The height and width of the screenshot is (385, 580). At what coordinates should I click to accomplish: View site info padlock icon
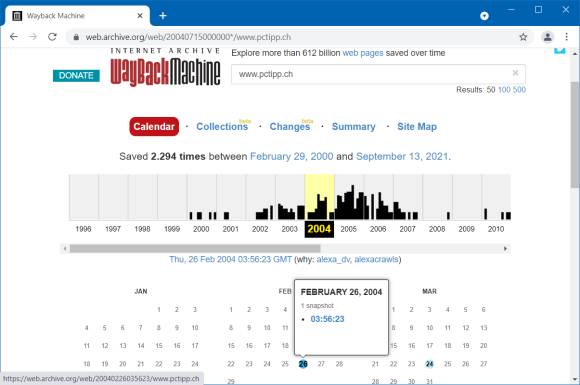tap(76, 37)
